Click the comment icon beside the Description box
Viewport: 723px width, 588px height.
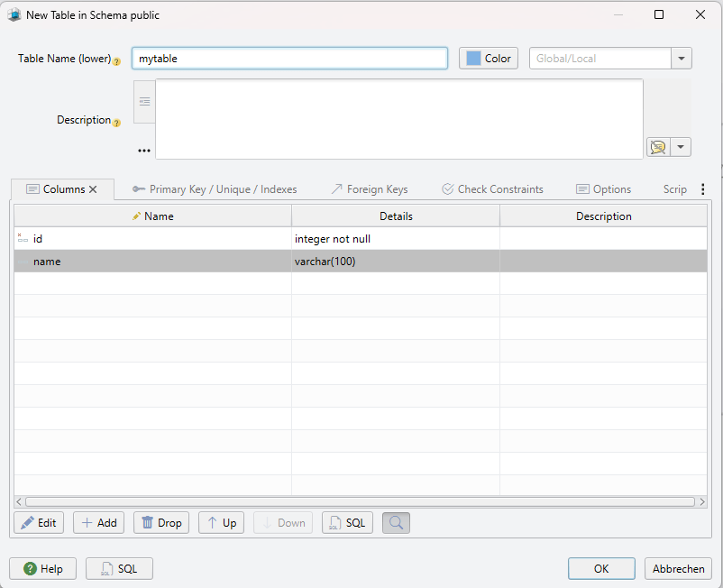pos(657,147)
